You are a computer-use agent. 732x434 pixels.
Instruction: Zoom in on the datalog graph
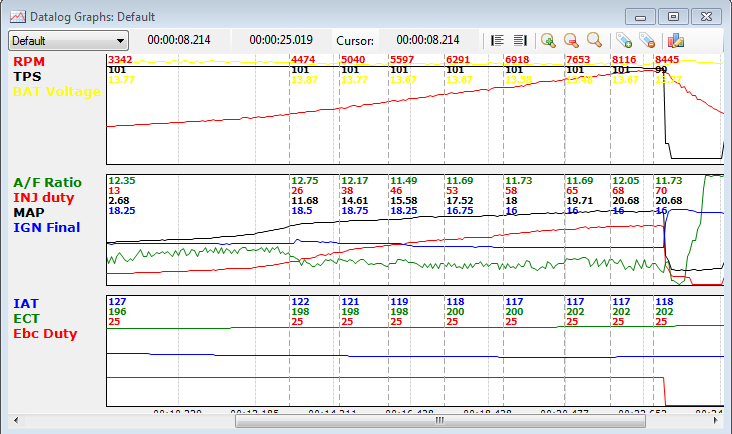pyautogui.click(x=548, y=40)
